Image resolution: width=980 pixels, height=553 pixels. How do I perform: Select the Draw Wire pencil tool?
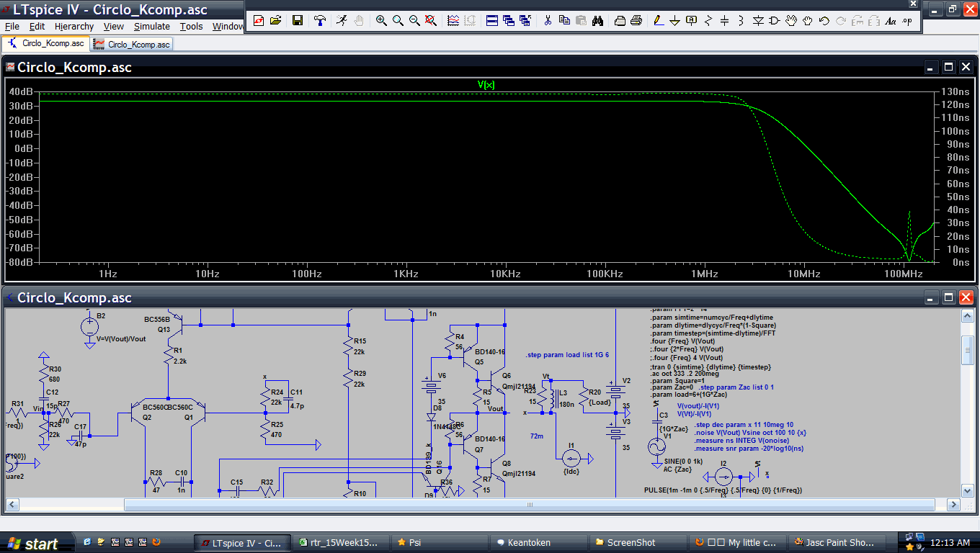[x=659, y=21]
